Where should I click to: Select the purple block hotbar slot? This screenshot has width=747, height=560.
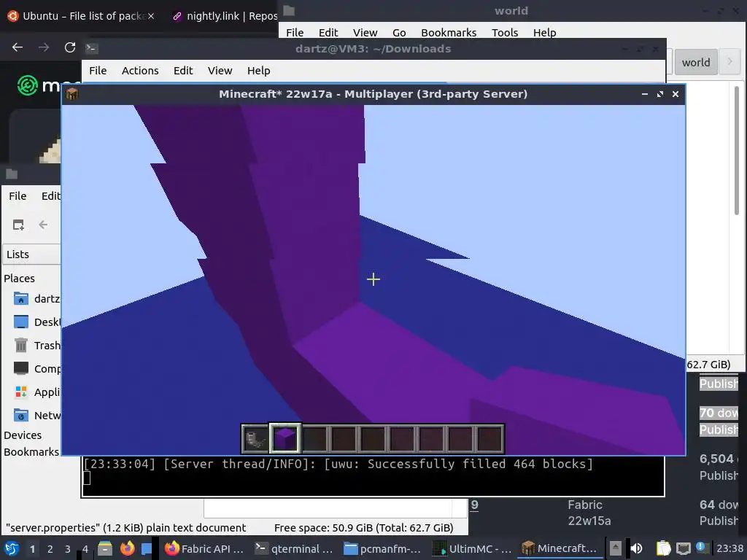tap(285, 438)
